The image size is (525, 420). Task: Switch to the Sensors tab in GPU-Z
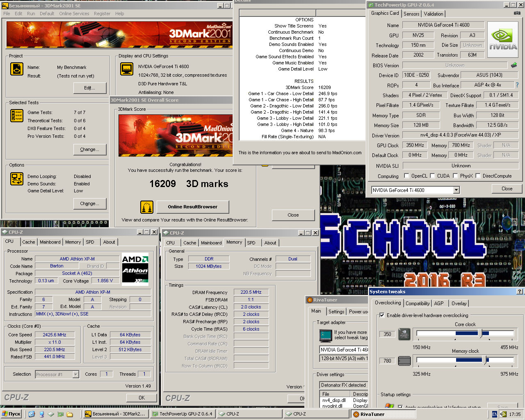(x=411, y=14)
